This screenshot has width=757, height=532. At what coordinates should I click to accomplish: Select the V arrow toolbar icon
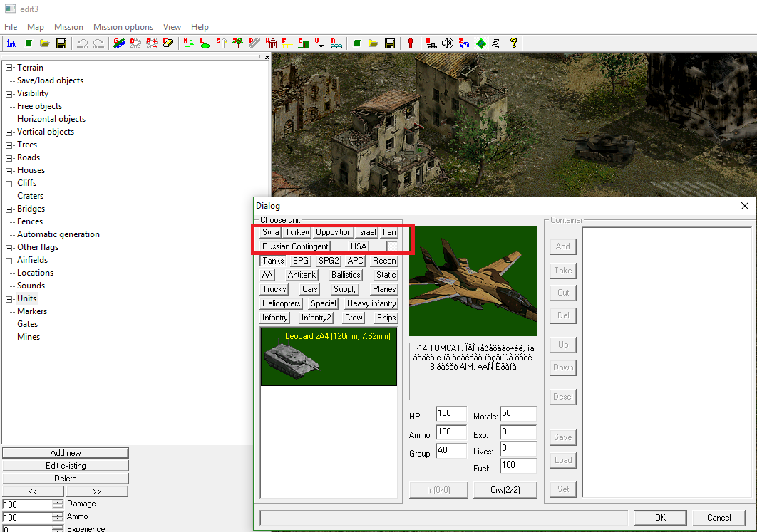click(x=319, y=43)
